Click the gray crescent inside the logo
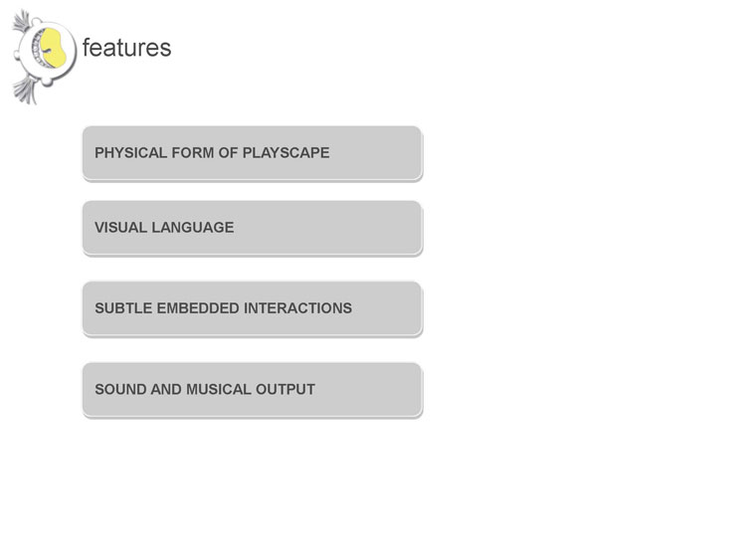The image size is (746, 560). coord(38,47)
